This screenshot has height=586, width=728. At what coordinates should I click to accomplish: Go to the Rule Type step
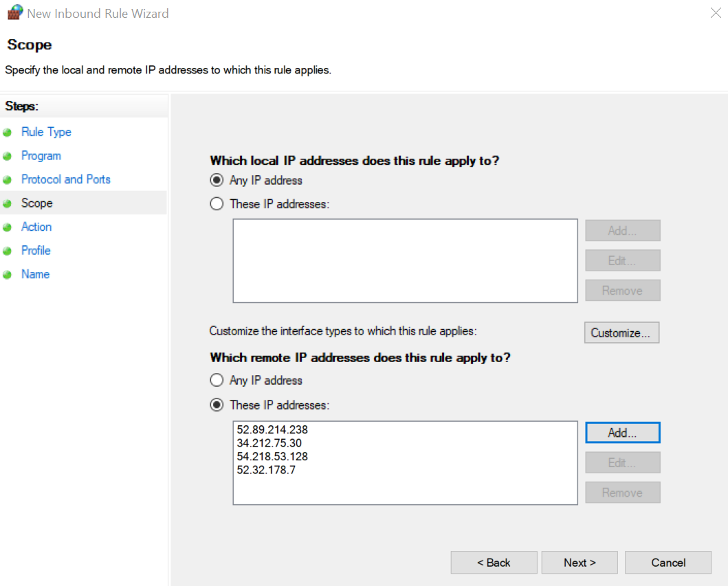click(x=46, y=132)
